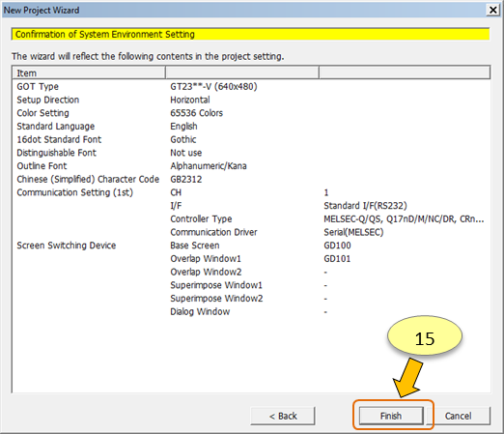This screenshot has height=434, width=504.
Task: Select the Screen Switching Device row
Action: [251, 246]
